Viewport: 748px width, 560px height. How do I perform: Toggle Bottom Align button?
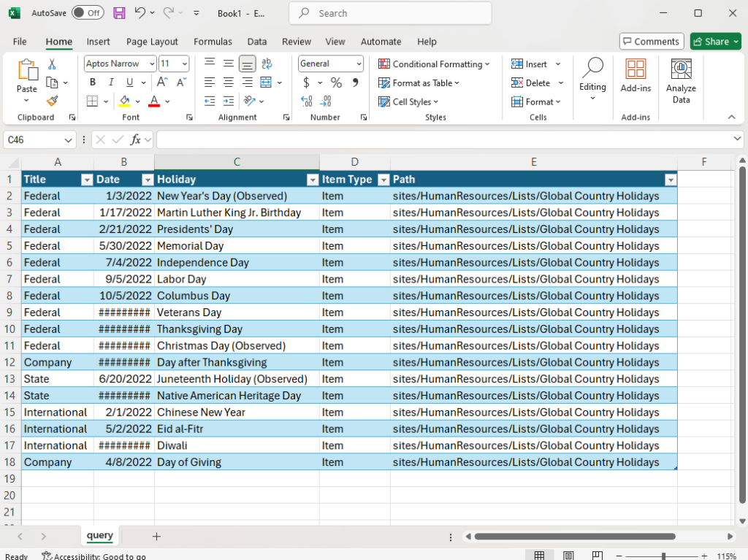click(x=247, y=63)
